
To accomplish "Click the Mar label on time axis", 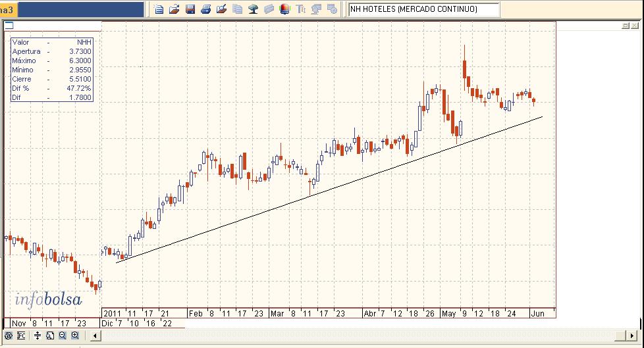I will (x=277, y=314).
